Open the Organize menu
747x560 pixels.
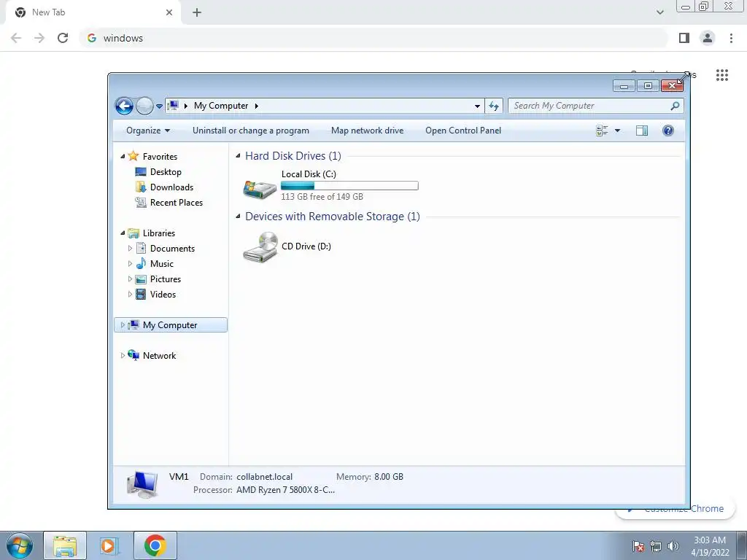147,131
